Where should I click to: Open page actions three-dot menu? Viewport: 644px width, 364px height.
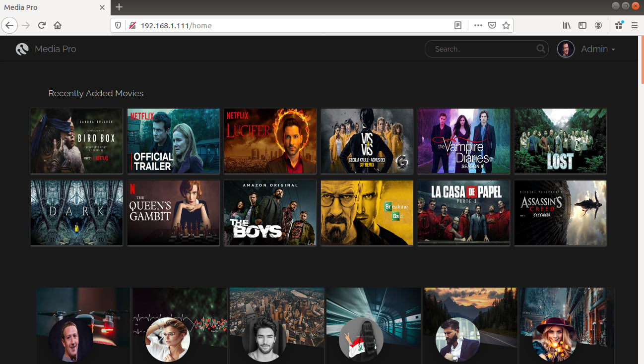[478, 25]
